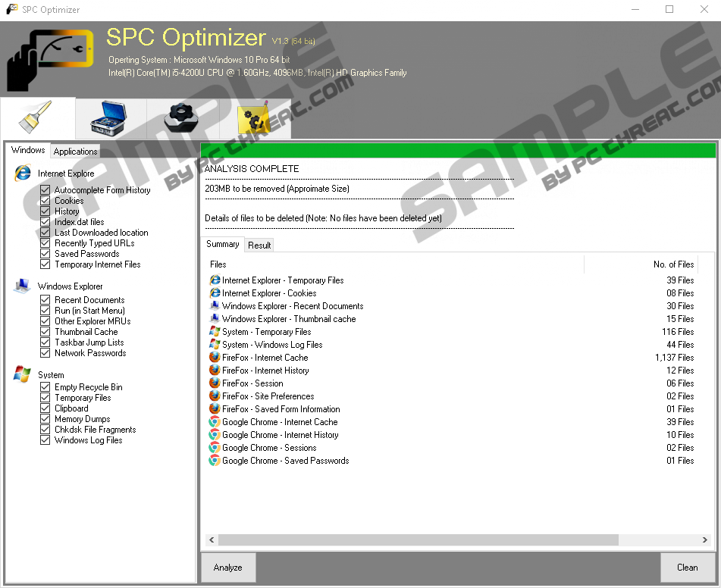Uncheck the Taskbar Jump Lists checkbox
Image resolution: width=721 pixels, height=588 pixels.
45,342
